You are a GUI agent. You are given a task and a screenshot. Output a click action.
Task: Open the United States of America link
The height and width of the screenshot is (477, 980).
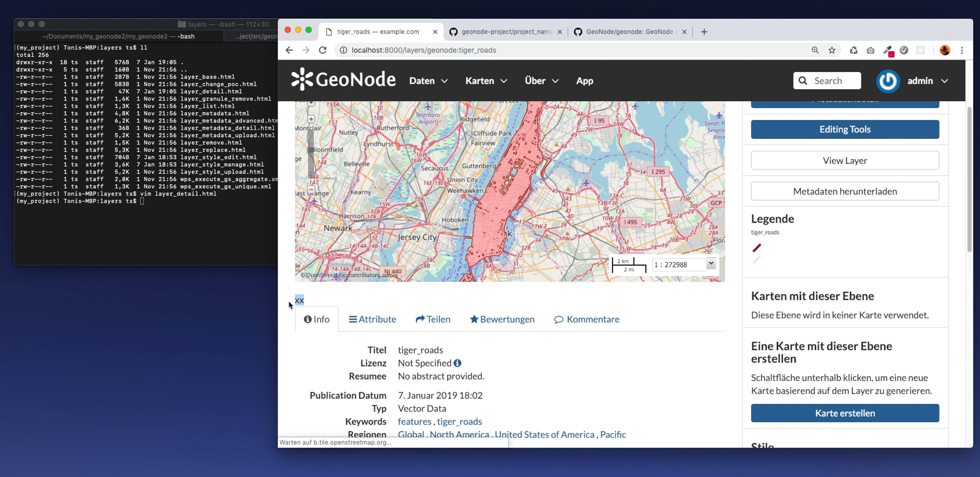point(545,434)
